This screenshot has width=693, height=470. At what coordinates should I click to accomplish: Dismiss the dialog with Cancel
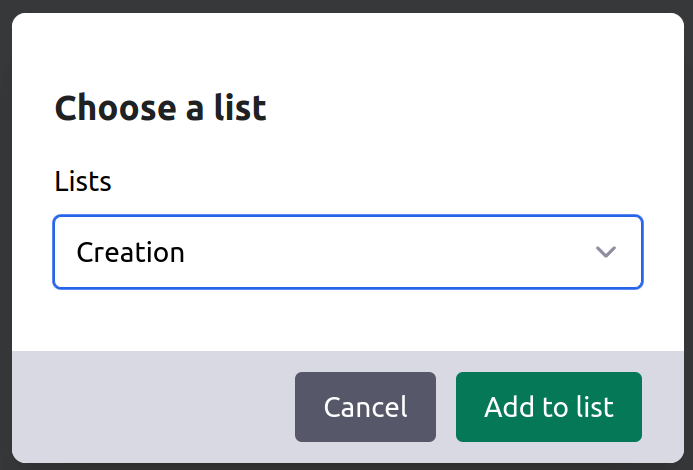coord(365,407)
